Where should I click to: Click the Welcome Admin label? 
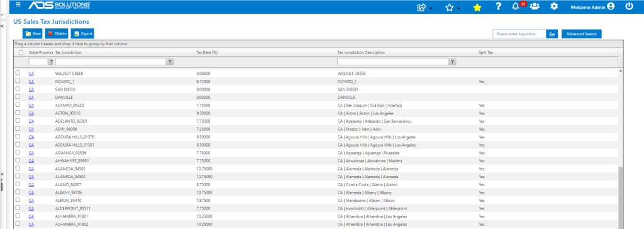click(588, 7)
